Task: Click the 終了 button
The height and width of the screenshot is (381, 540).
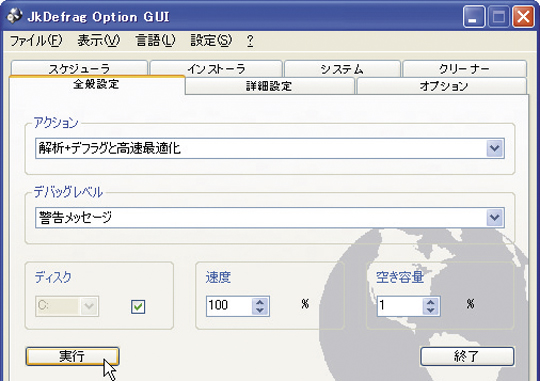Action: pos(467,356)
